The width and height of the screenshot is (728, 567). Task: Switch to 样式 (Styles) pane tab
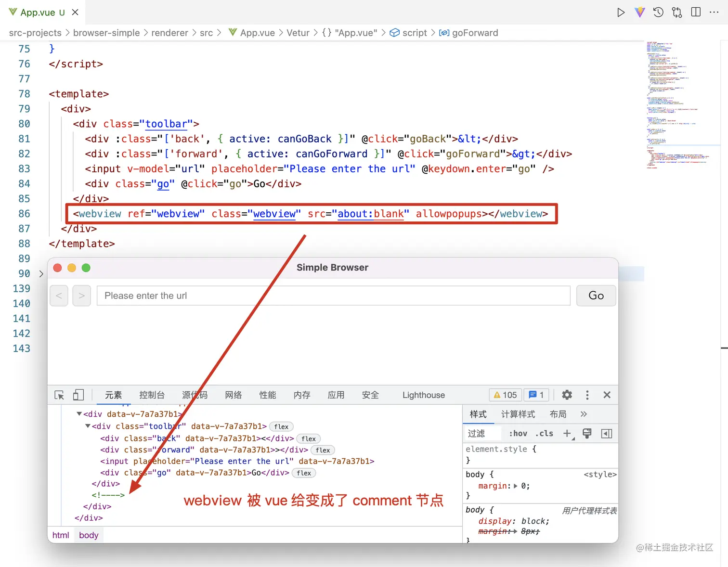tap(478, 414)
